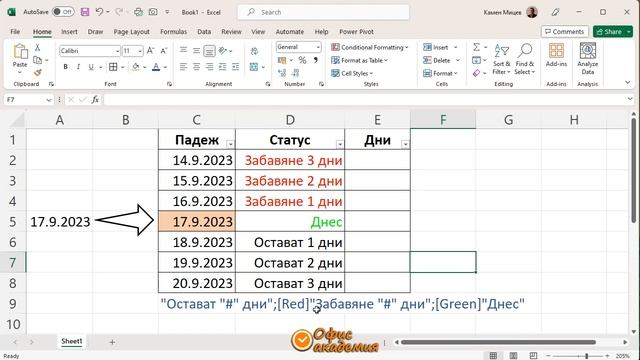640x360 pixels.
Task: Switch to the Power Pivot tab
Action: pos(356,31)
